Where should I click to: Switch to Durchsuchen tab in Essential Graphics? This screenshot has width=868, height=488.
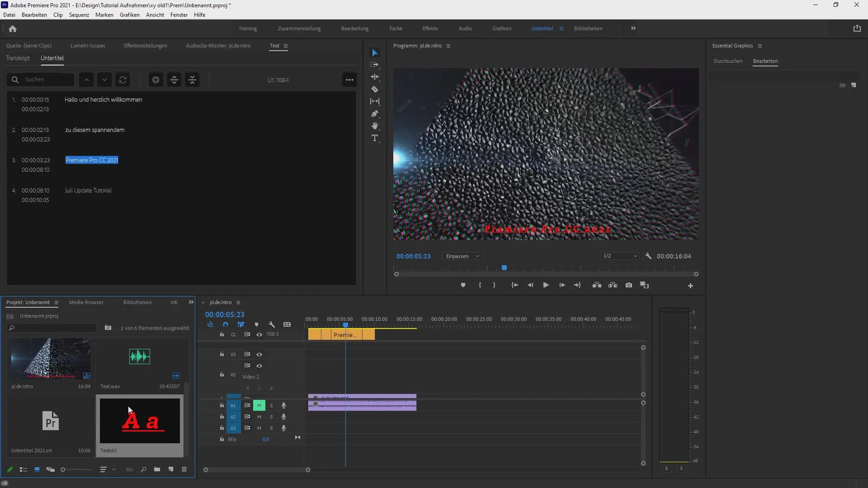728,61
